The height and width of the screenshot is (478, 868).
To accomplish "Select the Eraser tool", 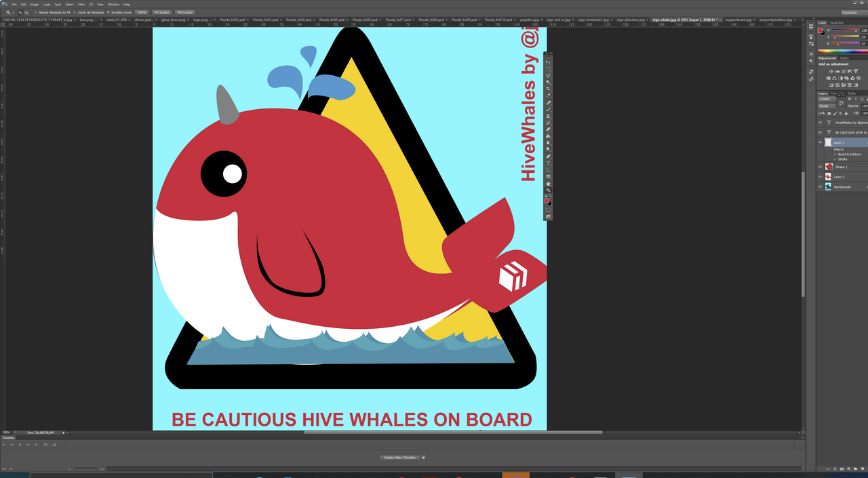I will pyautogui.click(x=549, y=130).
